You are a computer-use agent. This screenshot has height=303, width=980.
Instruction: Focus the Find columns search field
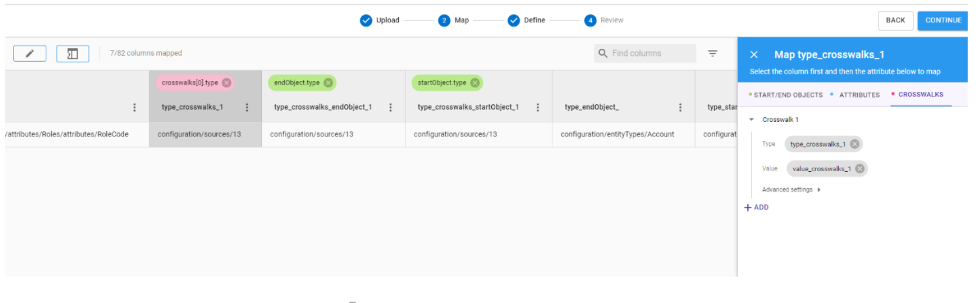[645, 53]
